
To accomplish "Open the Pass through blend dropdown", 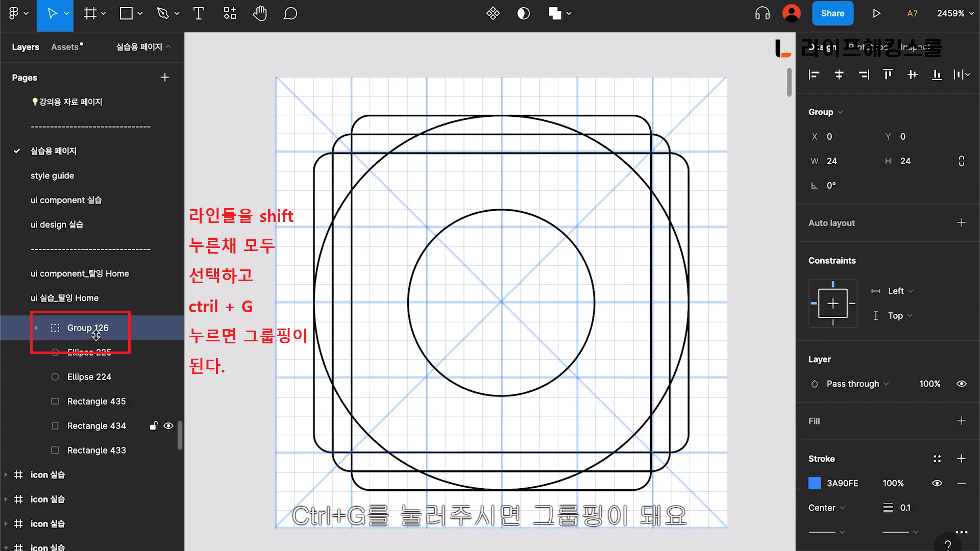I will pos(857,384).
